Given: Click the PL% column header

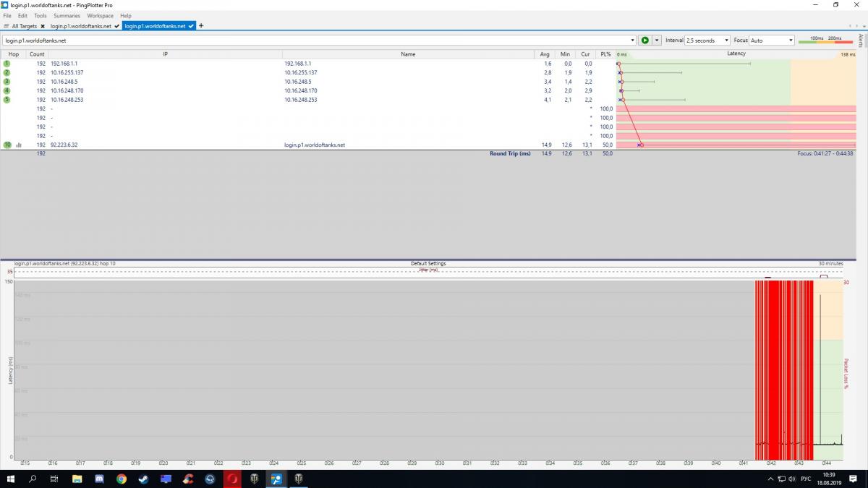Looking at the screenshot, I should click(605, 54).
